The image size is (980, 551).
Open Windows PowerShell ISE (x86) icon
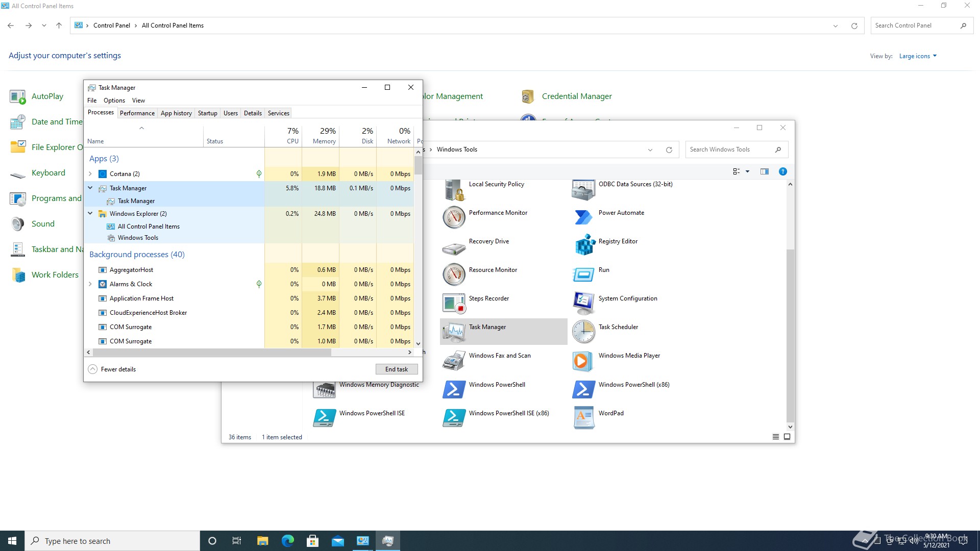(x=454, y=418)
